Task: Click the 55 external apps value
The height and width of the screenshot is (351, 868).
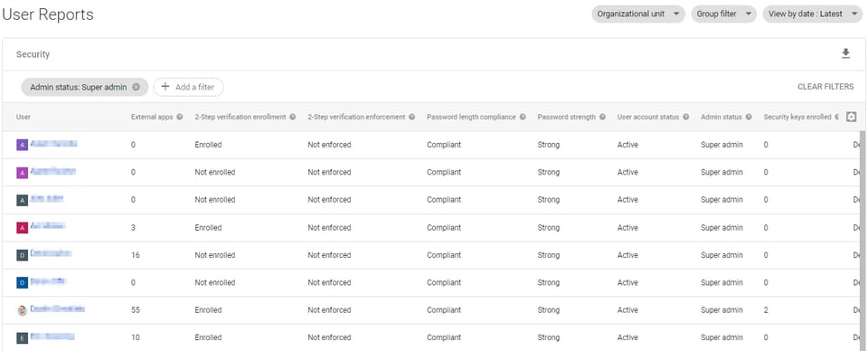Action: click(135, 310)
